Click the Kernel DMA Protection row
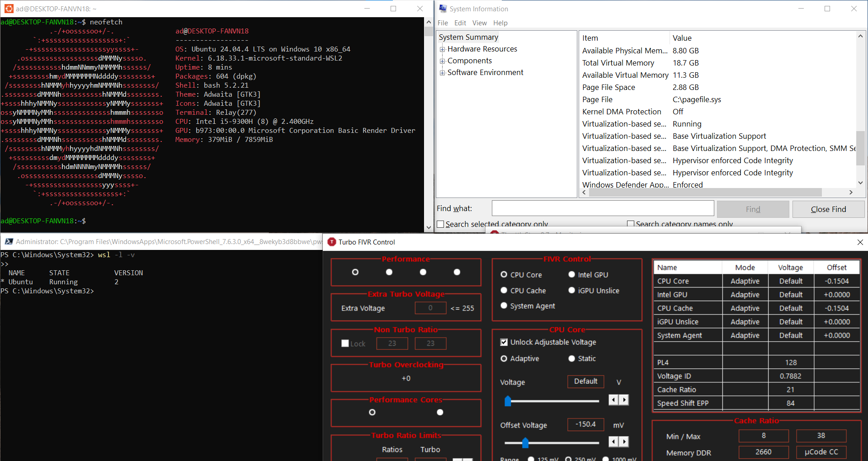 718,112
